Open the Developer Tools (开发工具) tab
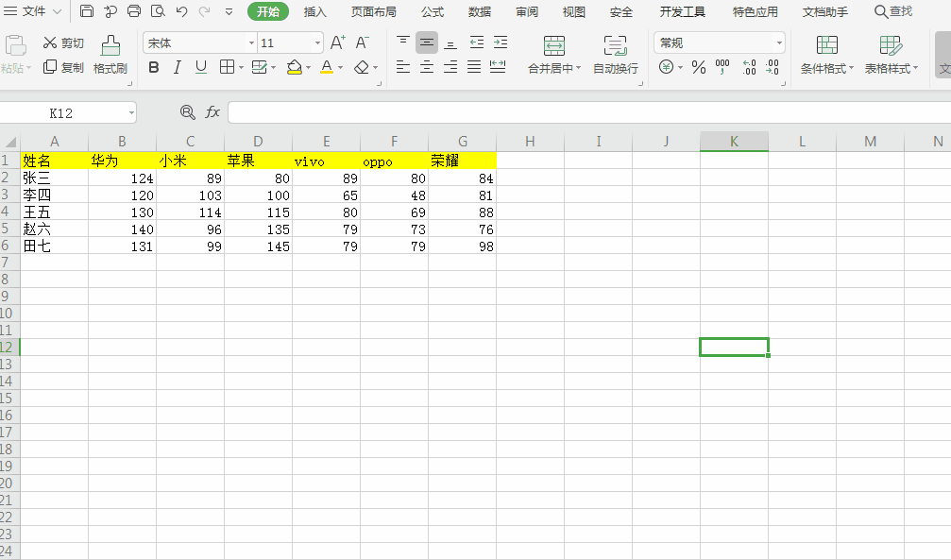The image size is (951, 560). coord(682,11)
